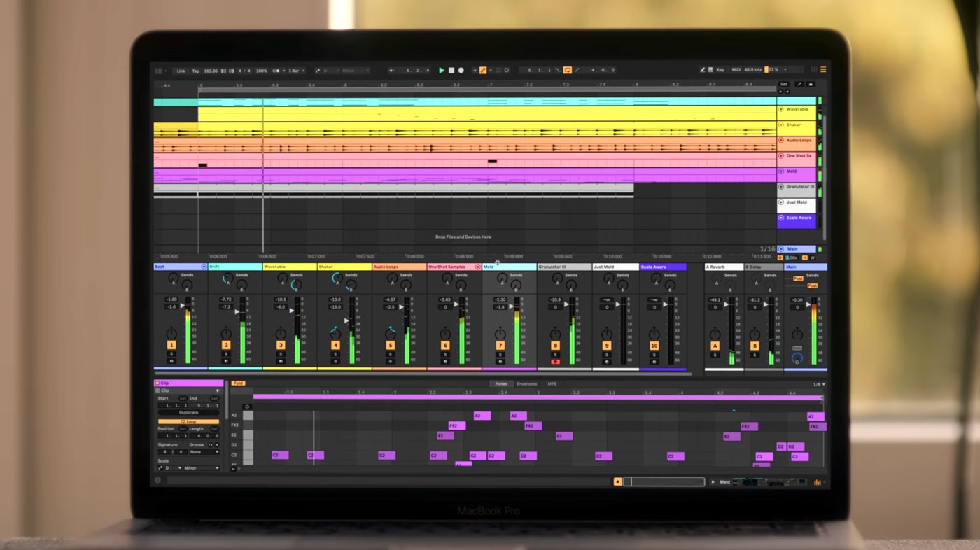This screenshot has height=550, width=980.
Task: Open the Minor scale dropdown in clip panel
Action: click(201, 468)
